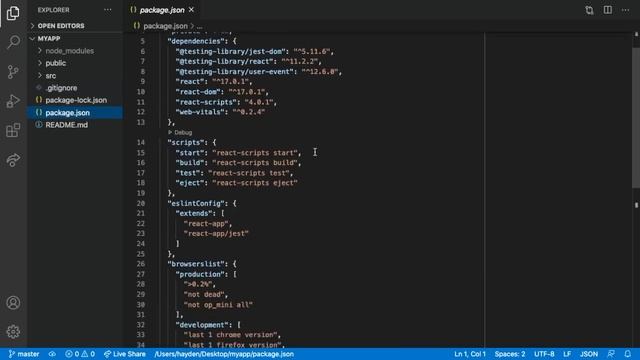Open the Run and Debug view icon
This screenshot has height=360, width=640.
[13, 101]
